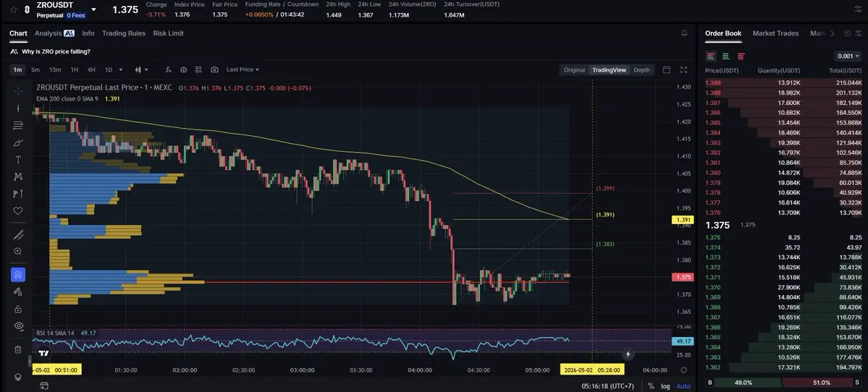The height and width of the screenshot is (392, 868).
Task: Click the lightning quick-order button on chart
Action: point(628,354)
